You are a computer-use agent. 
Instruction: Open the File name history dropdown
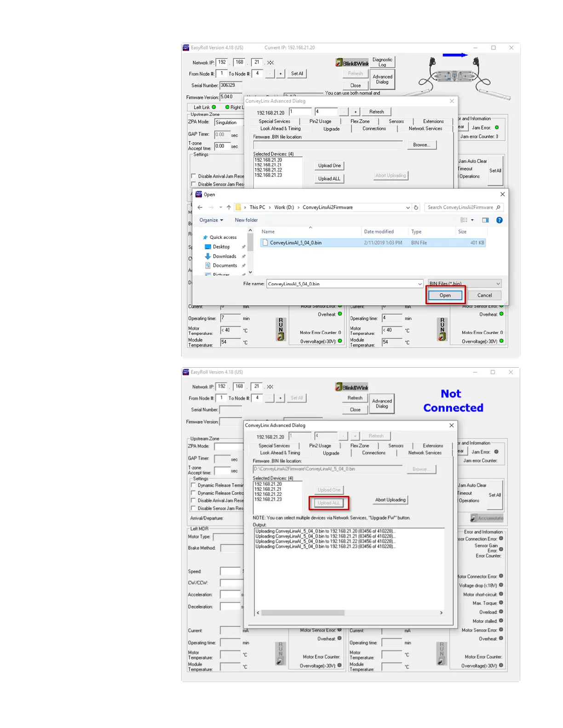(x=419, y=284)
